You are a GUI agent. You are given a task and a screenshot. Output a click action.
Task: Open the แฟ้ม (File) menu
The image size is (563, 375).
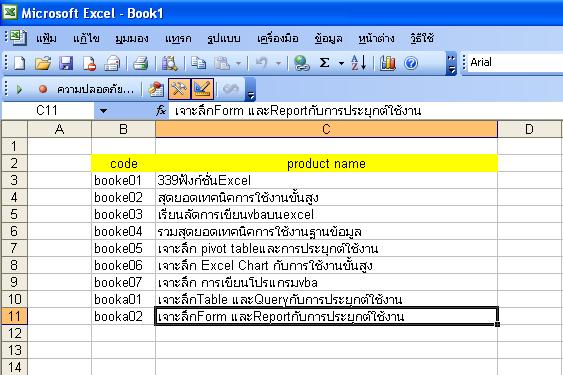(46, 38)
